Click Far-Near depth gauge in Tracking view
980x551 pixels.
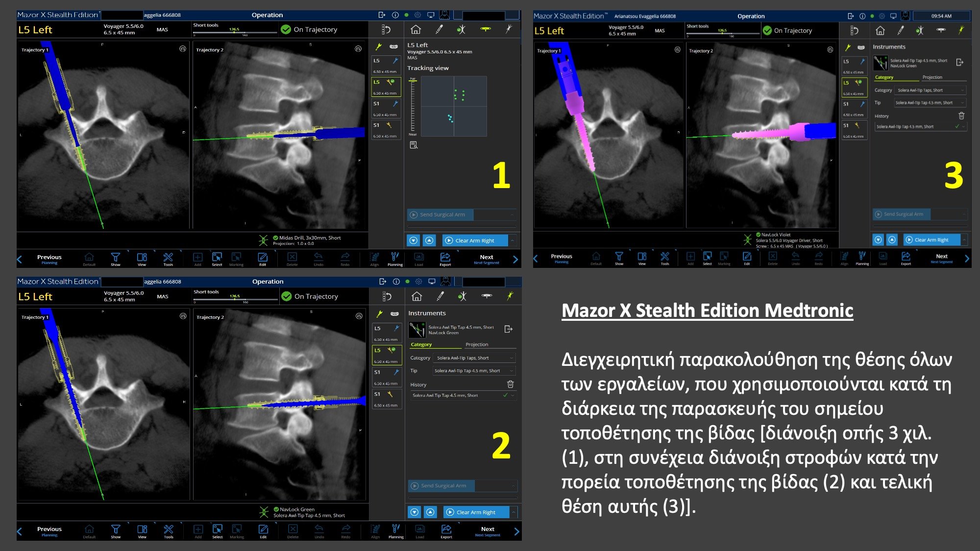413,106
